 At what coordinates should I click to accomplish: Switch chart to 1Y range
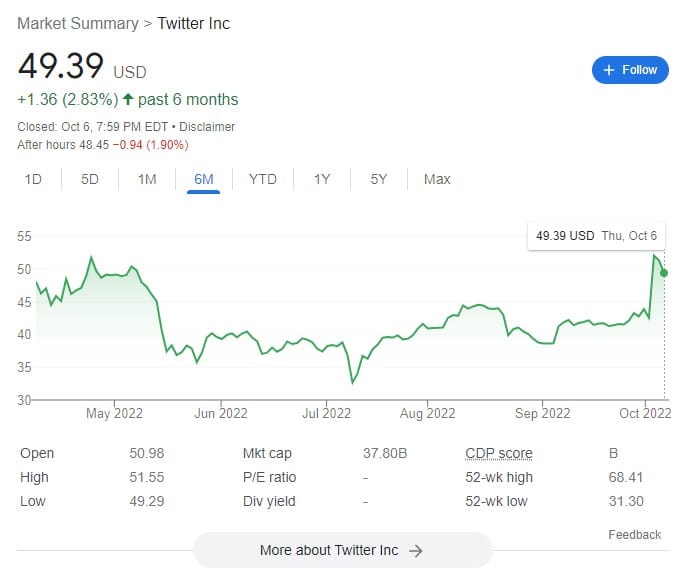pos(322,179)
